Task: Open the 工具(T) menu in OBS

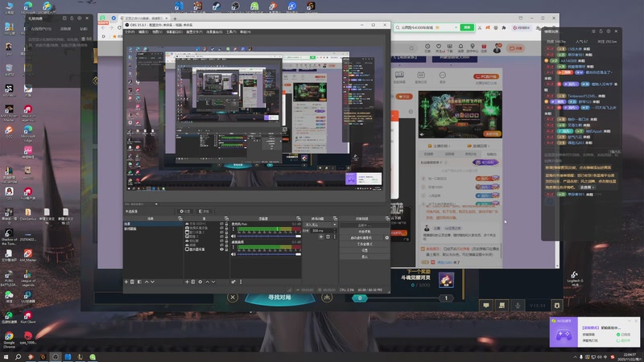Action: [x=231, y=31]
